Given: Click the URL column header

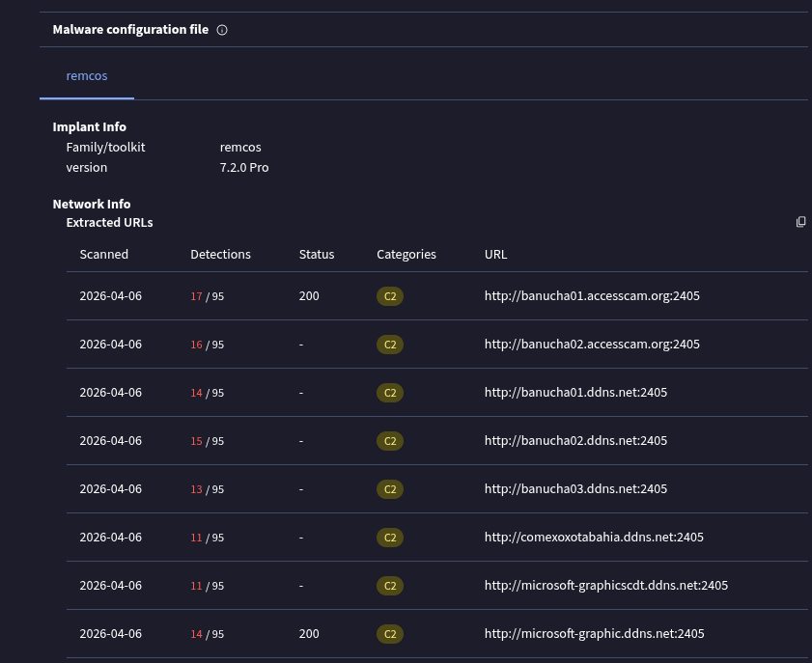Looking at the screenshot, I should pyautogui.click(x=495, y=254).
